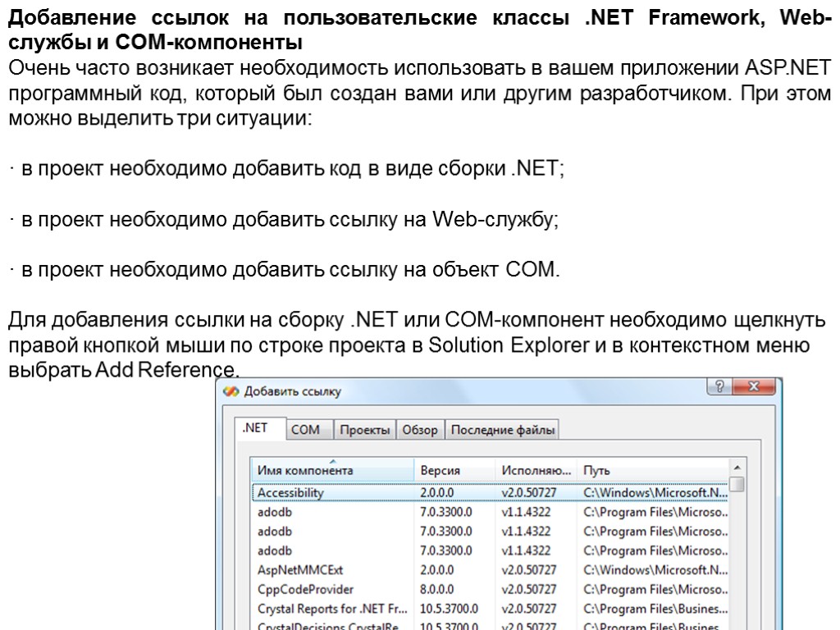
Task: Switch to the .NET tab
Action: pyautogui.click(x=260, y=428)
